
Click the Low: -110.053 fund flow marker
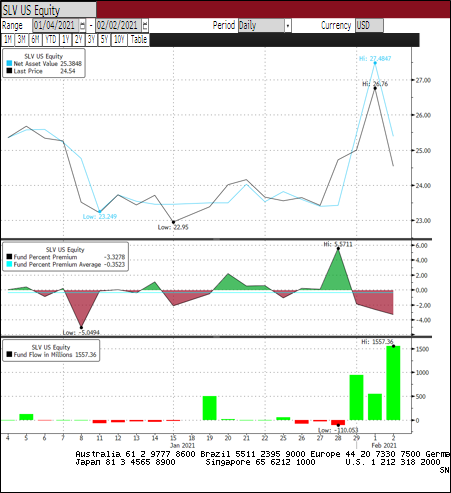pos(338,425)
